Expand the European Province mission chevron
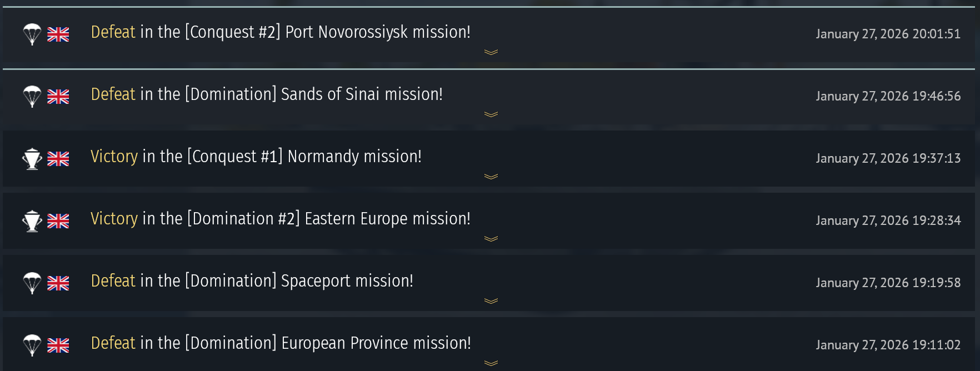This screenshot has width=980, height=371. click(x=491, y=363)
